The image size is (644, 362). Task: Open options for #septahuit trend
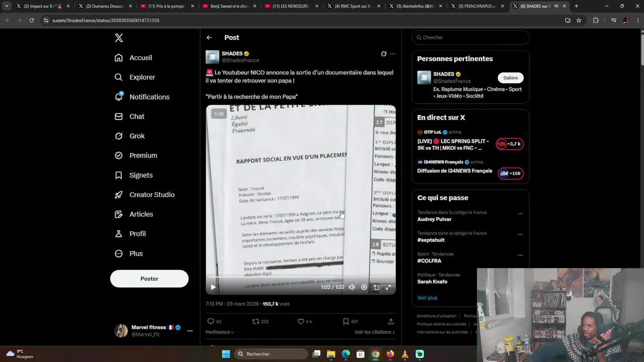pos(520,234)
